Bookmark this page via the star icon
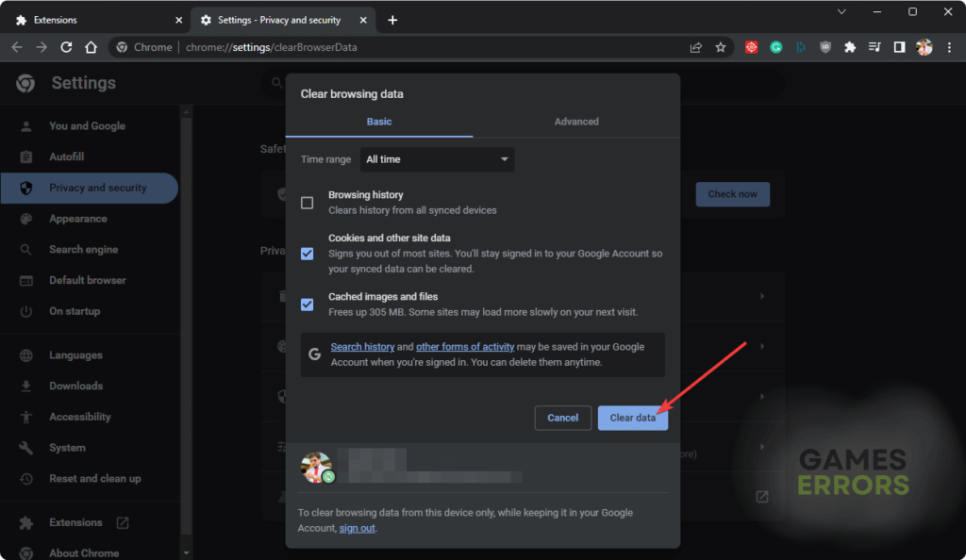 pos(721,47)
